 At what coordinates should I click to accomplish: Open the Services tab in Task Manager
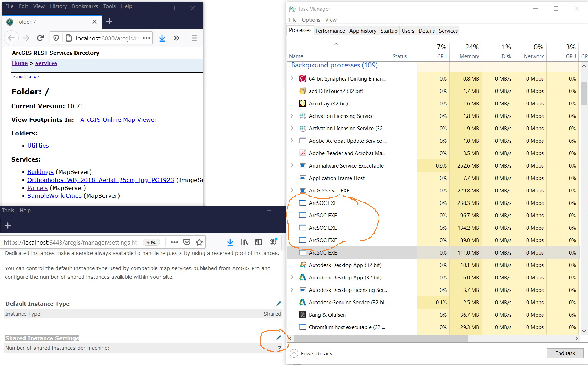(x=448, y=31)
